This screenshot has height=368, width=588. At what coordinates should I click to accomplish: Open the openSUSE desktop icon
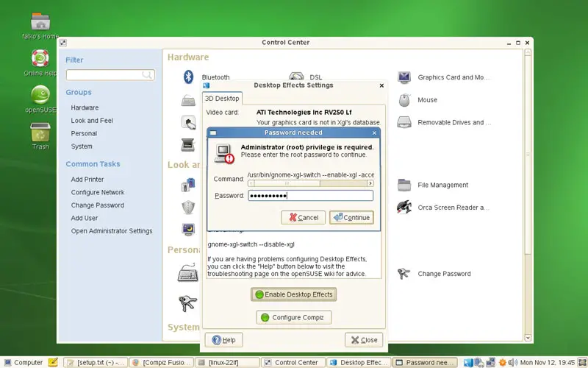pyautogui.click(x=40, y=95)
